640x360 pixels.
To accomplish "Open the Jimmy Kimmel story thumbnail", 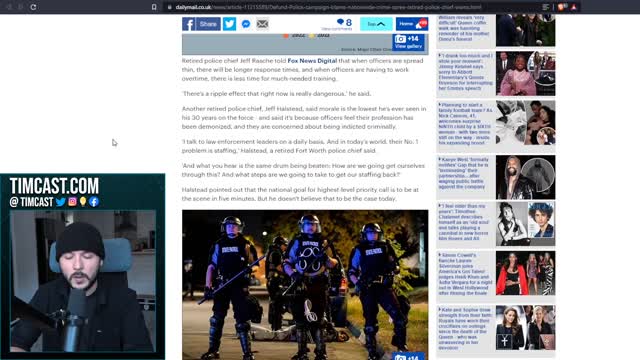I will coord(525,73).
